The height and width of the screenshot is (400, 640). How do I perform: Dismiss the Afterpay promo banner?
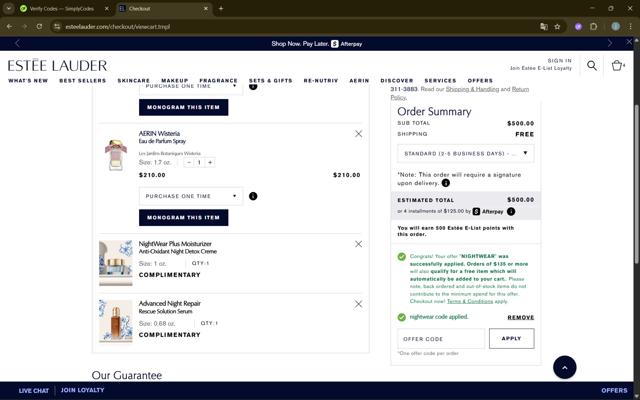pyautogui.click(x=629, y=42)
